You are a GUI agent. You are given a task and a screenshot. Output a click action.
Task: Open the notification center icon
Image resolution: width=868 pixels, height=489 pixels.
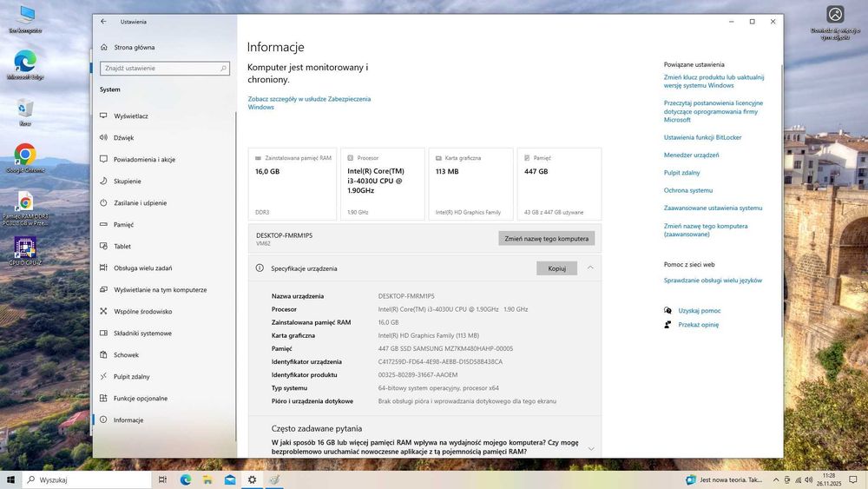[x=853, y=479]
